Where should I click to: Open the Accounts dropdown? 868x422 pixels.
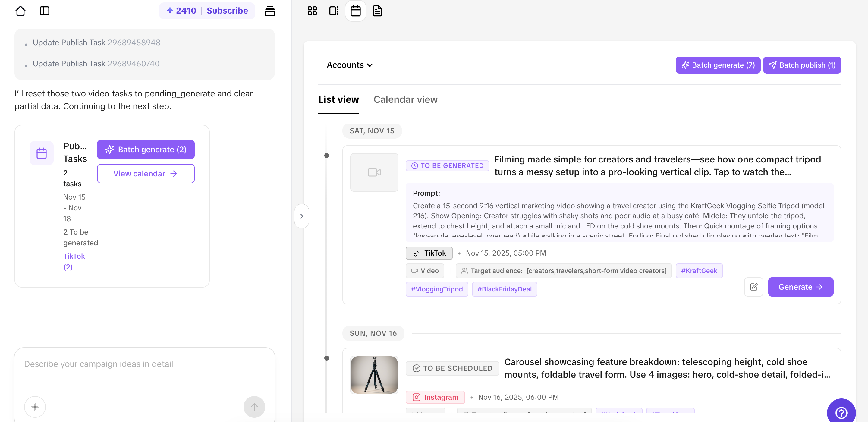click(349, 65)
